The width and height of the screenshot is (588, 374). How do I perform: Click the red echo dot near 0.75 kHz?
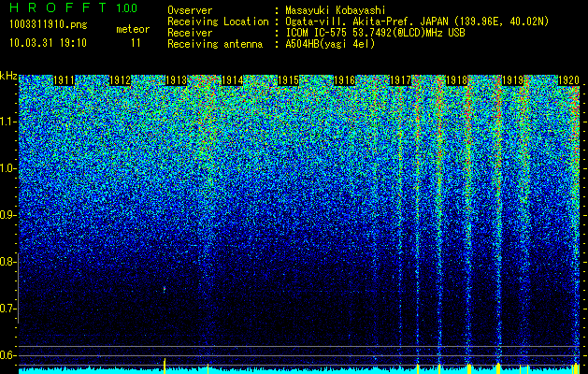165,289
